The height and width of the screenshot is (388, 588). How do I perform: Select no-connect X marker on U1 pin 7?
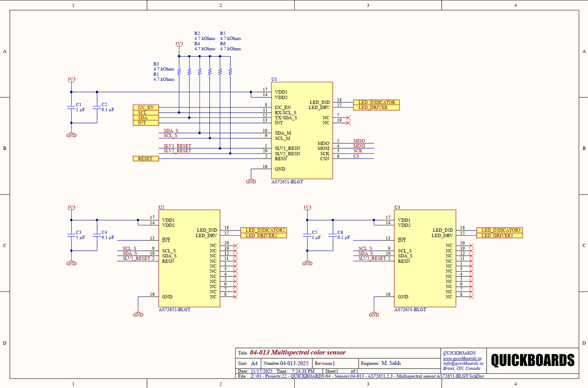348,118
